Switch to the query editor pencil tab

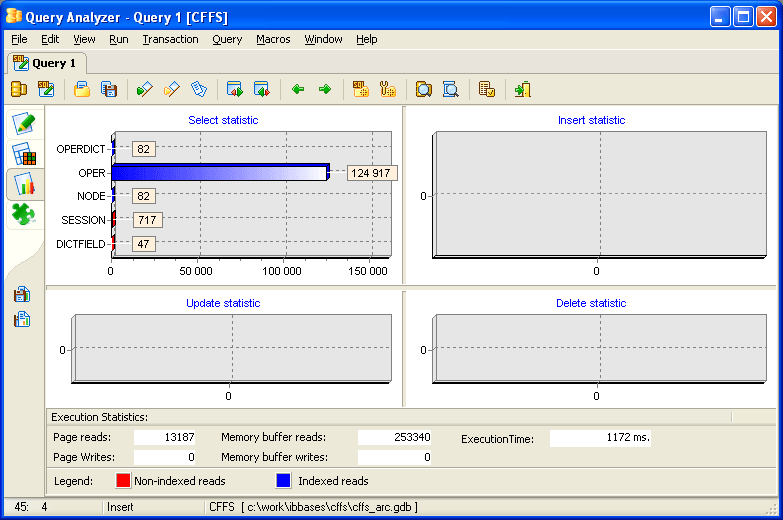click(x=25, y=124)
